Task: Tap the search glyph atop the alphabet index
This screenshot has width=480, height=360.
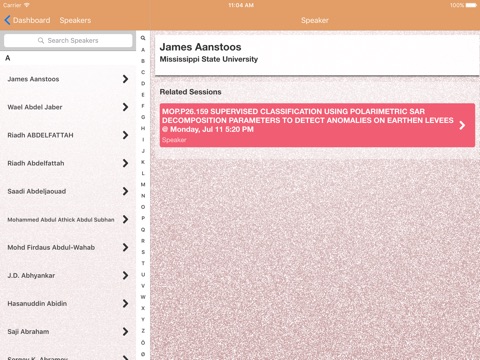Action: pyautogui.click(x=143, y=38)
